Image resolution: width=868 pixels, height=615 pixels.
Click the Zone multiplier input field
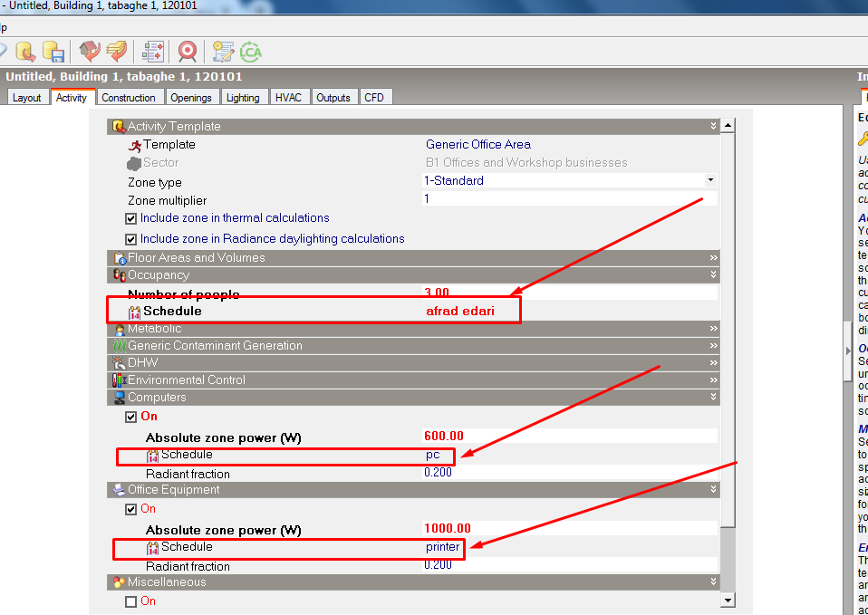click(570, 198)
